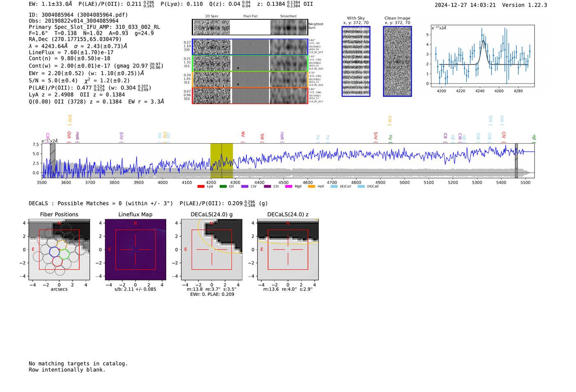Click the red Lyα legend swatch
The height and width of the screenshot is (392, 576).
tap(201, 187)
